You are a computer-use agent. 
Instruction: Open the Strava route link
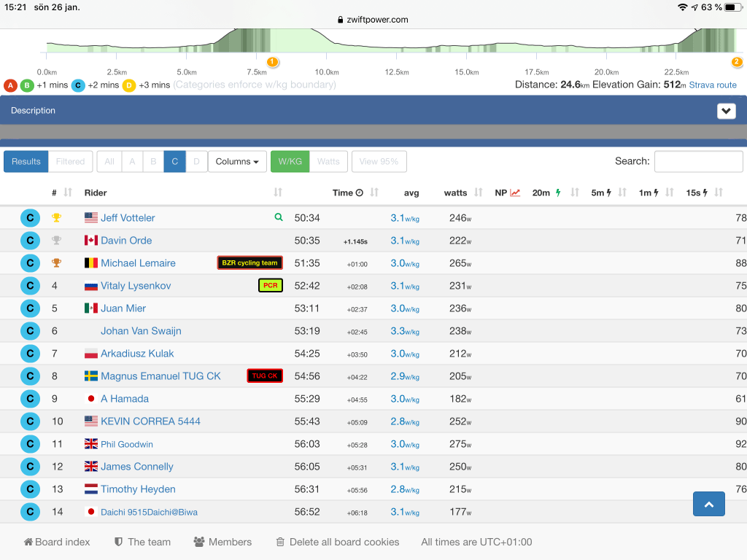[713, 85]
